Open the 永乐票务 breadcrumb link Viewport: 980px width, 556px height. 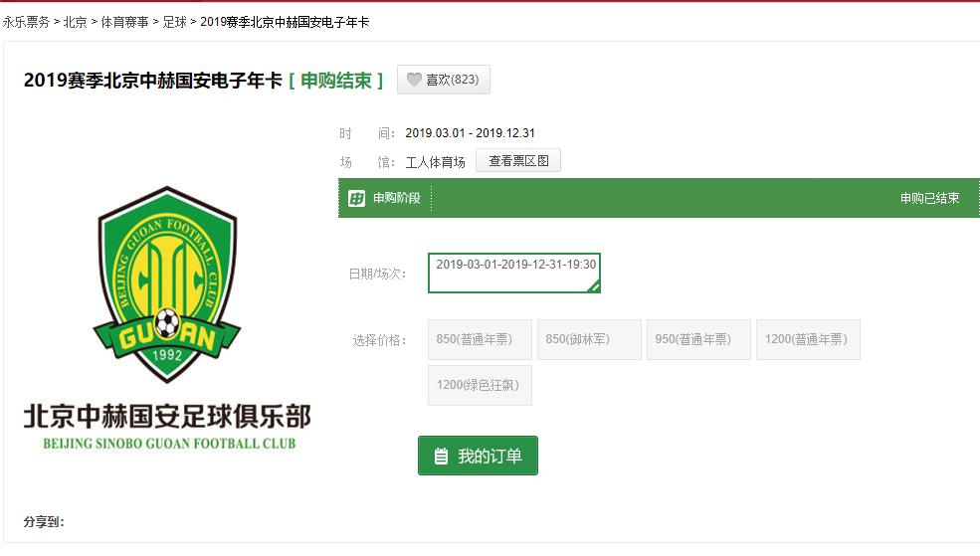[x=26, y=22]
